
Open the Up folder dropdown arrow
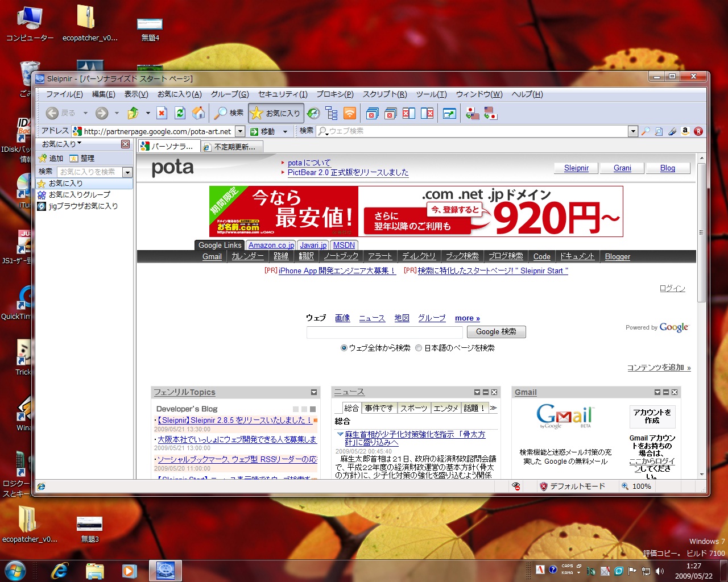coord(148,113)
